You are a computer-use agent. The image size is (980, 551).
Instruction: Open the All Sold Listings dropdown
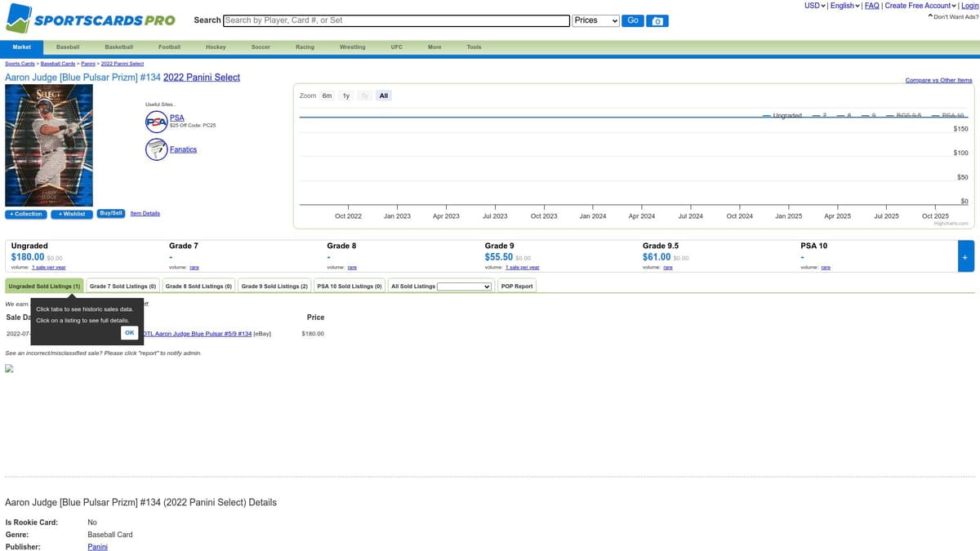coord(465,287)
